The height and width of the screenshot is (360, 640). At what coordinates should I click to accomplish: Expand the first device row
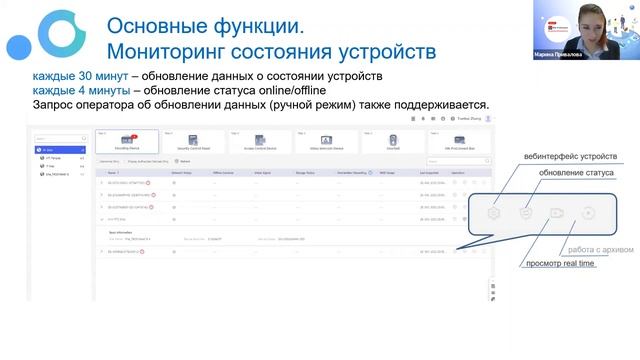(102, 183)
